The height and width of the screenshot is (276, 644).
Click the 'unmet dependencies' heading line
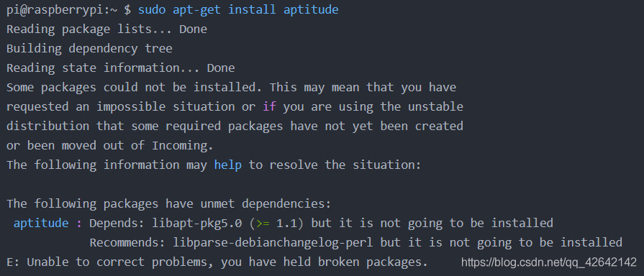168,204
